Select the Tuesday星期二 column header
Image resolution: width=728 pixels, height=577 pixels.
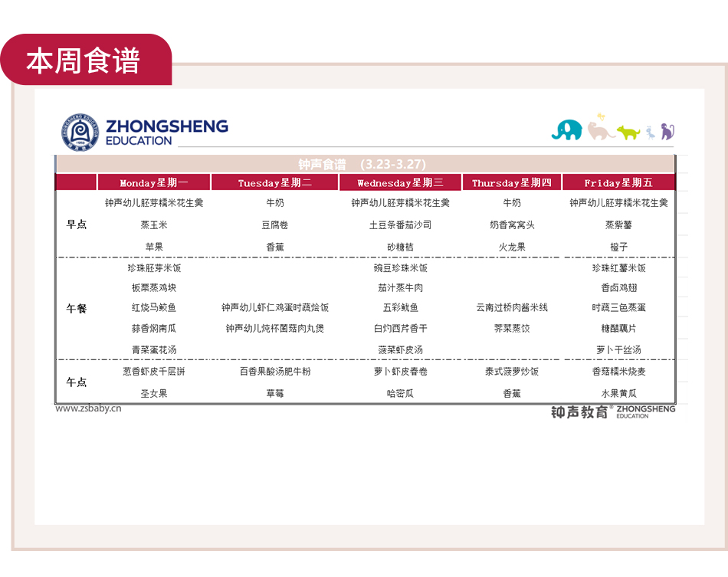[x=274, y=183]
